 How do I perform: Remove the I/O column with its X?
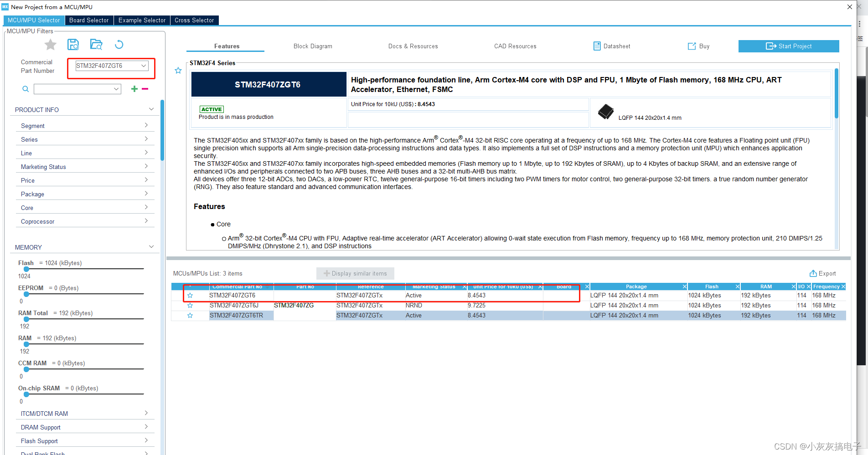pos(809,286)
